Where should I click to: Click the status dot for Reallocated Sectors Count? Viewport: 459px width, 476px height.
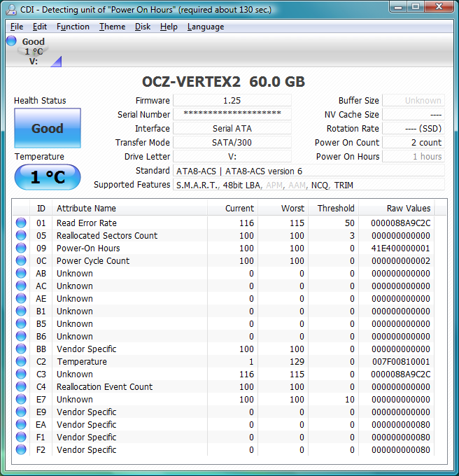(x=21, y=235)
